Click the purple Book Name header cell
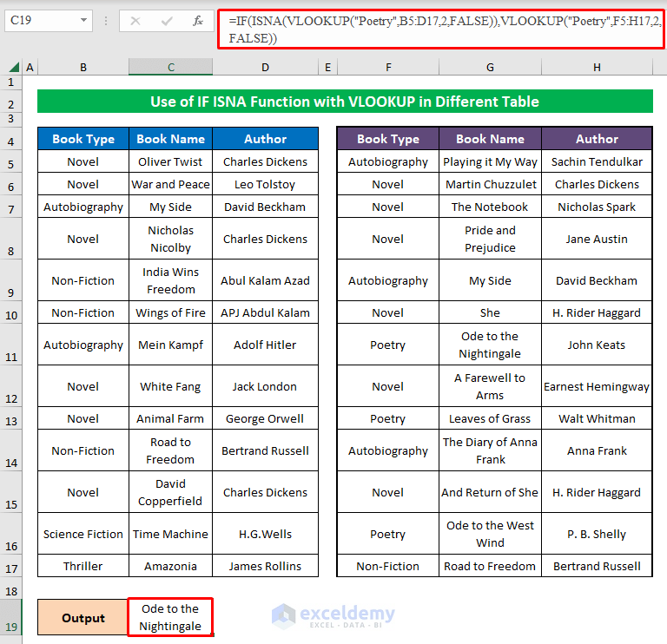The height and width of the screenshot is (644, 667). click(490, 139)
